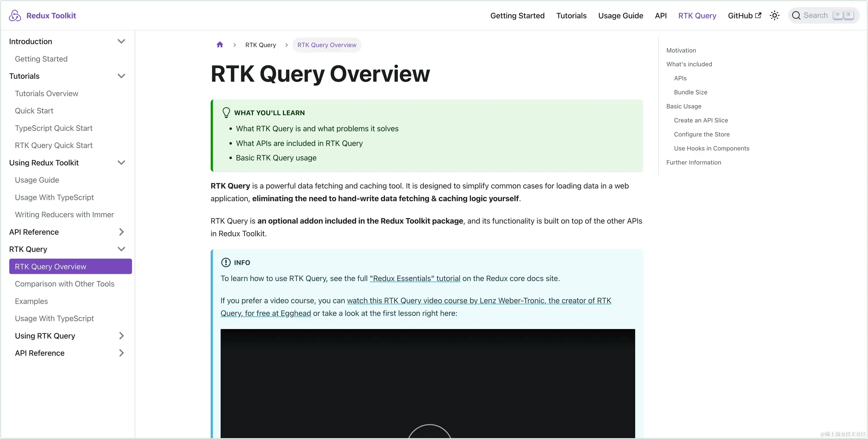Jump to Use Hooks in Components
This screenshot has width=868, height=439.
click(711, 148)
